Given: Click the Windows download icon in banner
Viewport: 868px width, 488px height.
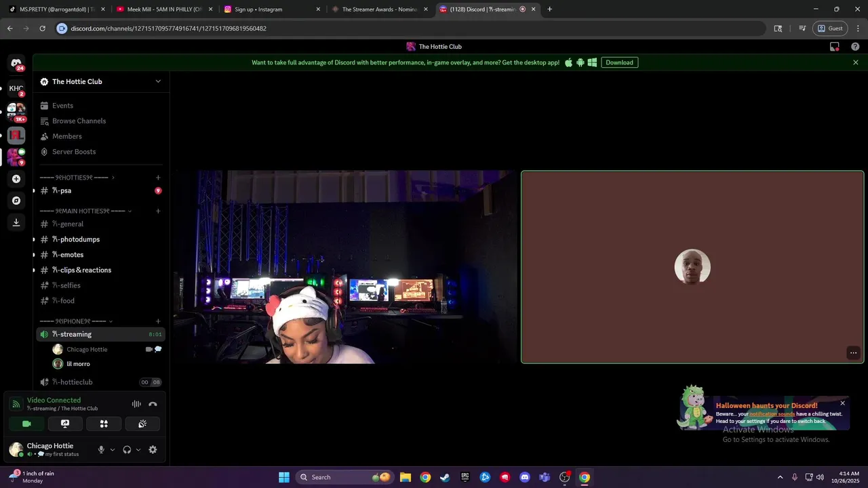Looking at the screenshot, I should click(592, 62).
